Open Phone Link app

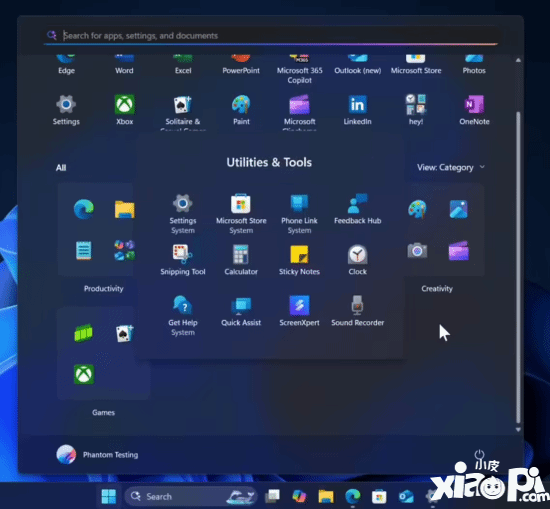[299, 213]
